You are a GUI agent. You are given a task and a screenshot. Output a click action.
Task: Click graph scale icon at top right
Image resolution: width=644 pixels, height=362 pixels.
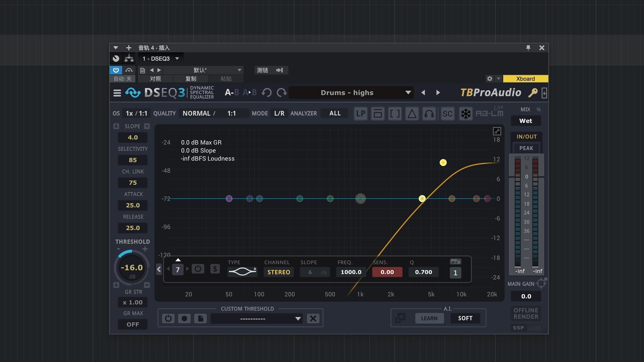[497, 131]
